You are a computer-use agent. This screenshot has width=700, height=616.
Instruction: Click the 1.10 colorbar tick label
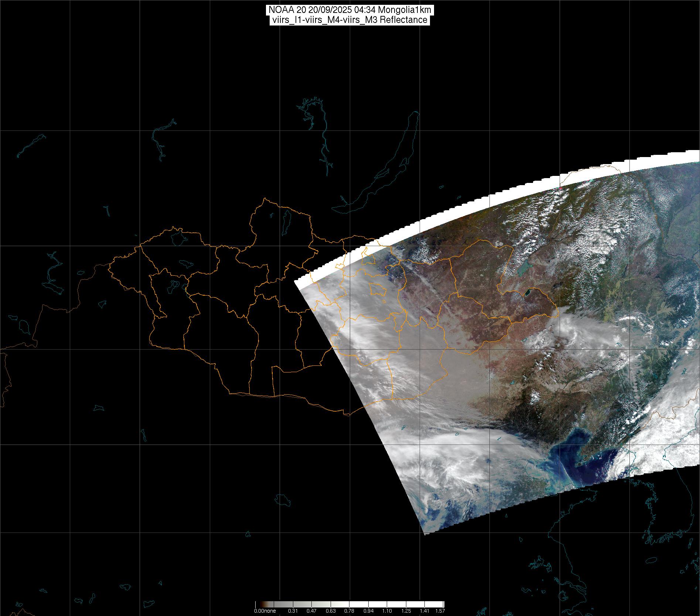click(x=387, y=611)
